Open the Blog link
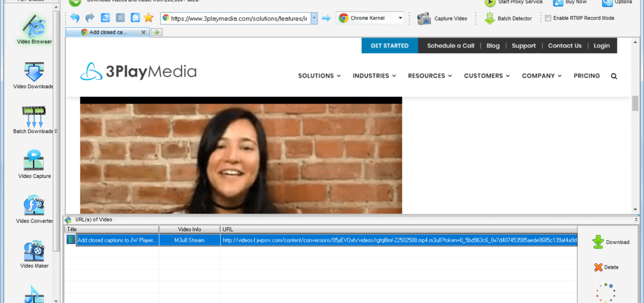The height and width of the screenshot is (303, 644). (493, 46)
